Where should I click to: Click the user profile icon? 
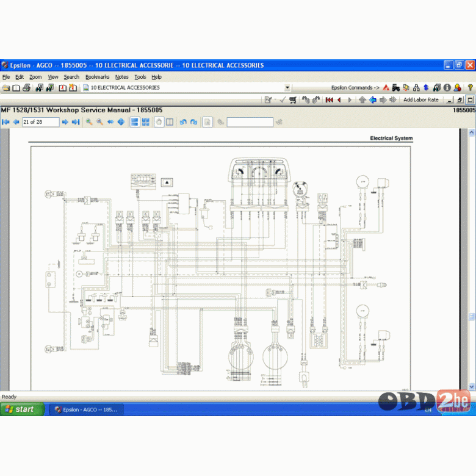[458, 88]
